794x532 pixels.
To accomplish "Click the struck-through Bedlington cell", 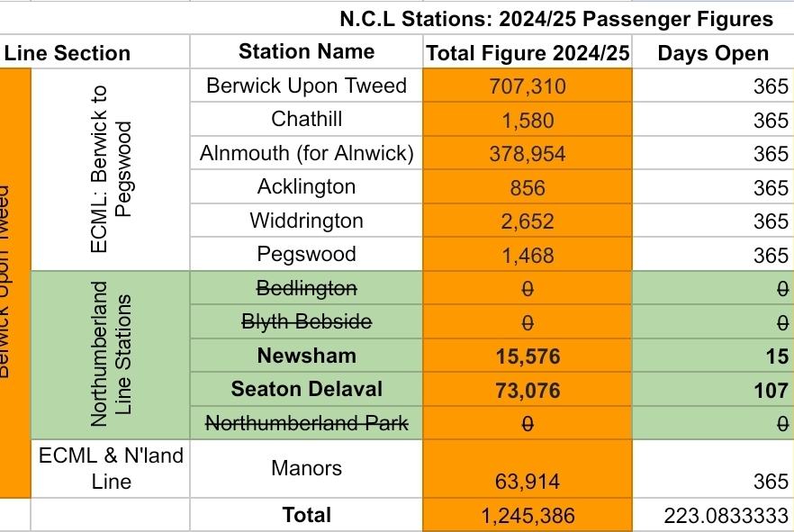I will click(x=306, y=288).
